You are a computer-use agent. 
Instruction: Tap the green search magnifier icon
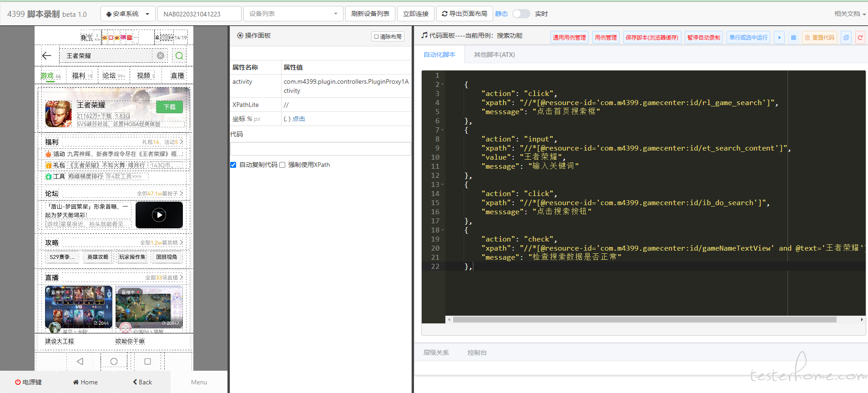click(x=179, y=55)
